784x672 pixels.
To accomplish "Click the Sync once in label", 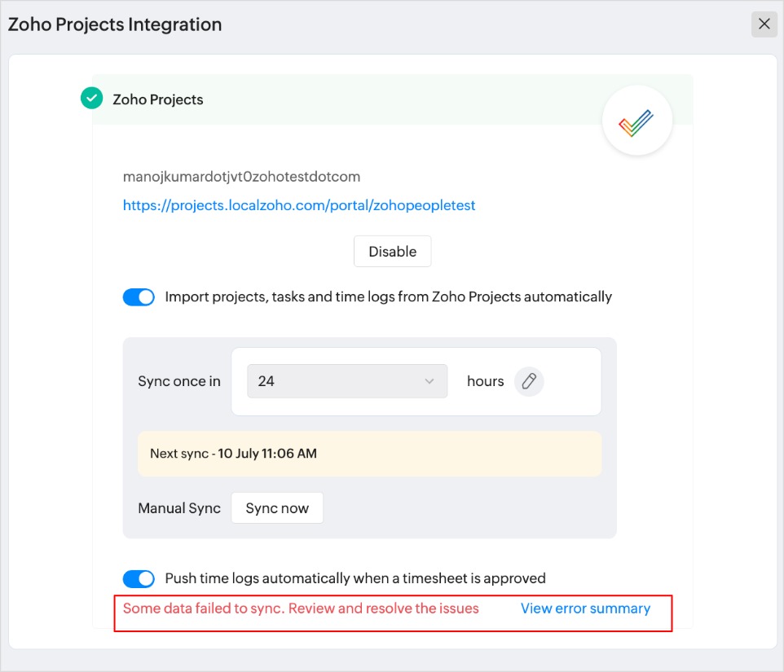I will (179, 381).
